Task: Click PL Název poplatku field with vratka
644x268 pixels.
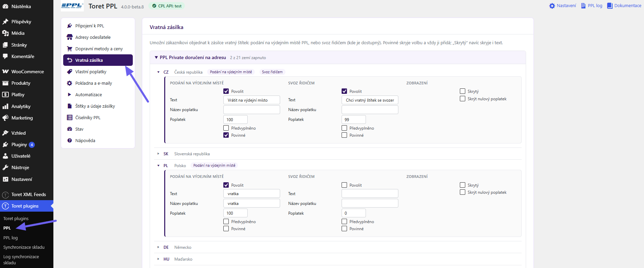Action: pos(252,203)
